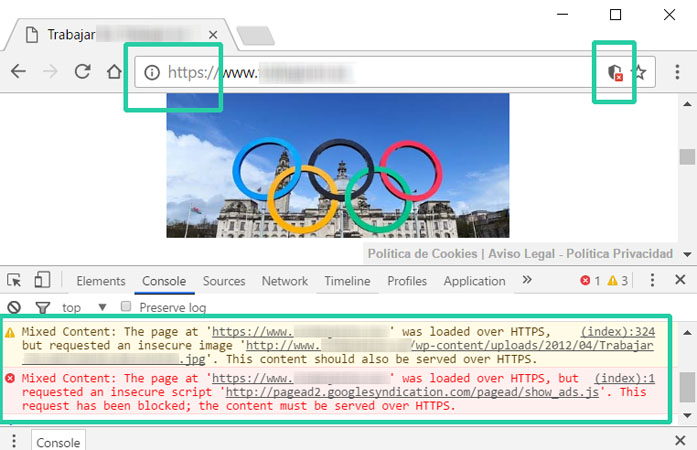Click the console pane scrollbar thumb
The width and height of the screenshot is (697, 450).
tap(687, 387)
